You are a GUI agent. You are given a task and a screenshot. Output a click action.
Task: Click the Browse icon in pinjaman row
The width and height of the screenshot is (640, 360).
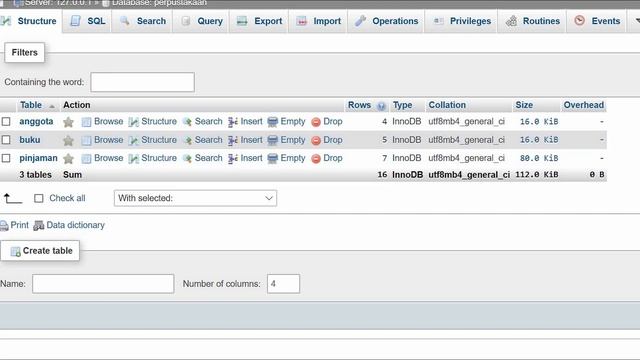[86, 158]
